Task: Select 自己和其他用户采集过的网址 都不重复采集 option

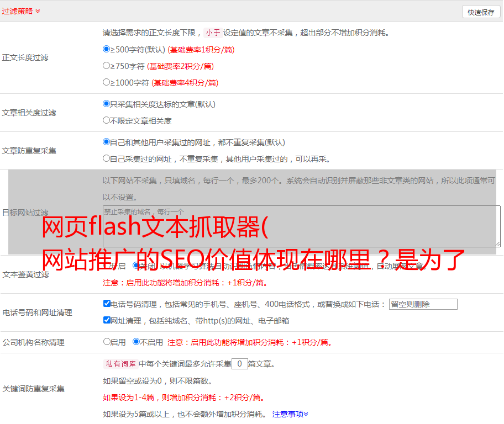Action: [106, 142]
